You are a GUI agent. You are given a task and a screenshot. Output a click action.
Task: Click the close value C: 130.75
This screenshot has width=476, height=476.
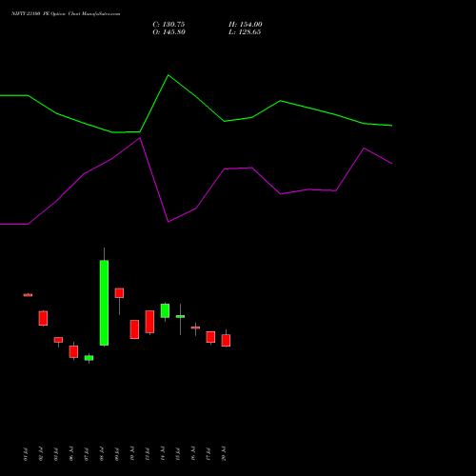pyautogui.click(x=169, y=25)
